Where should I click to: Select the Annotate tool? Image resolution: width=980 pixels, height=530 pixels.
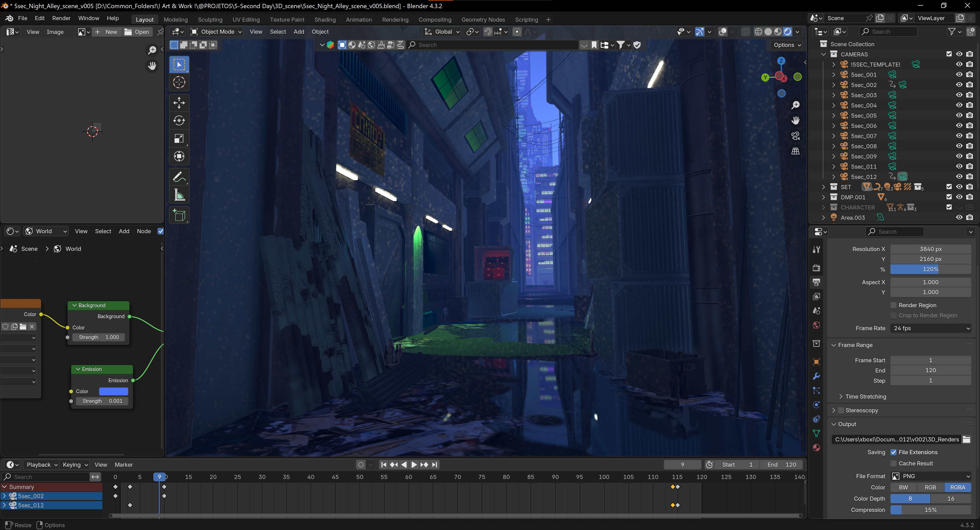179,177
